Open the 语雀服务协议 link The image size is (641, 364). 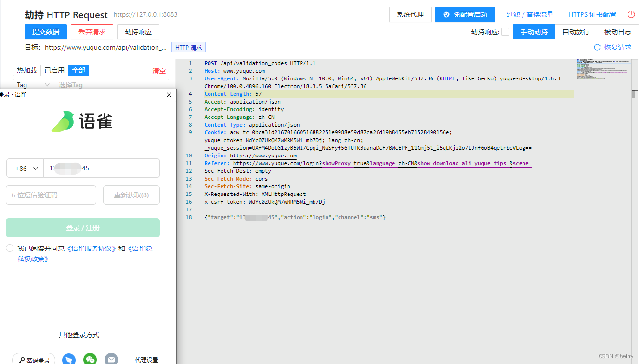tap(91, 248)
